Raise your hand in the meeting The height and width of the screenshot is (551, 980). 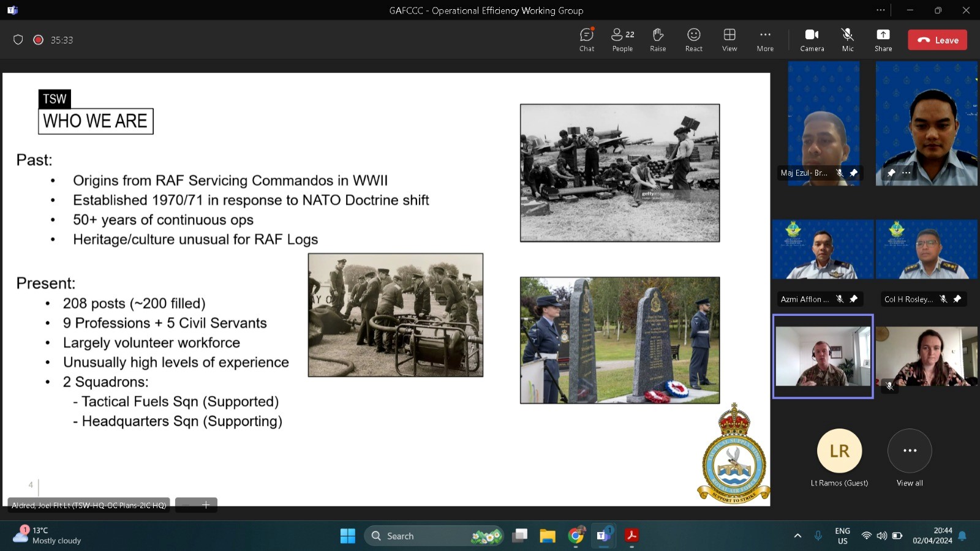pyautogui.click(x=658, y=40)
